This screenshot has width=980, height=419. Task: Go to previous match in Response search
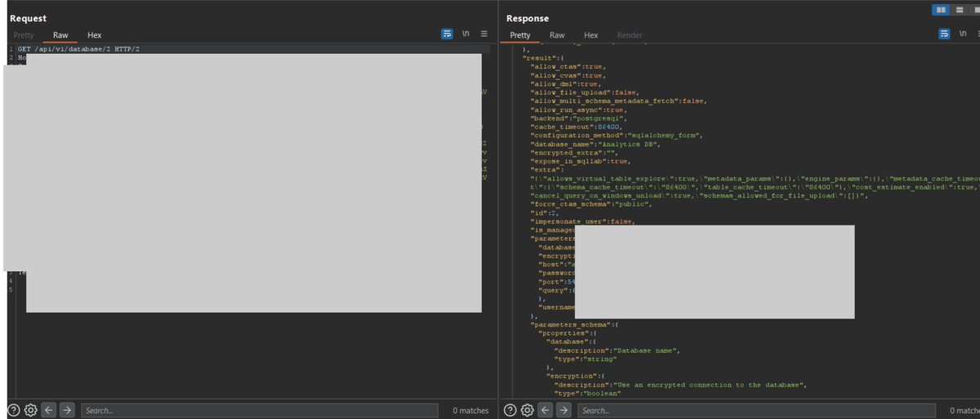point(546,410)
